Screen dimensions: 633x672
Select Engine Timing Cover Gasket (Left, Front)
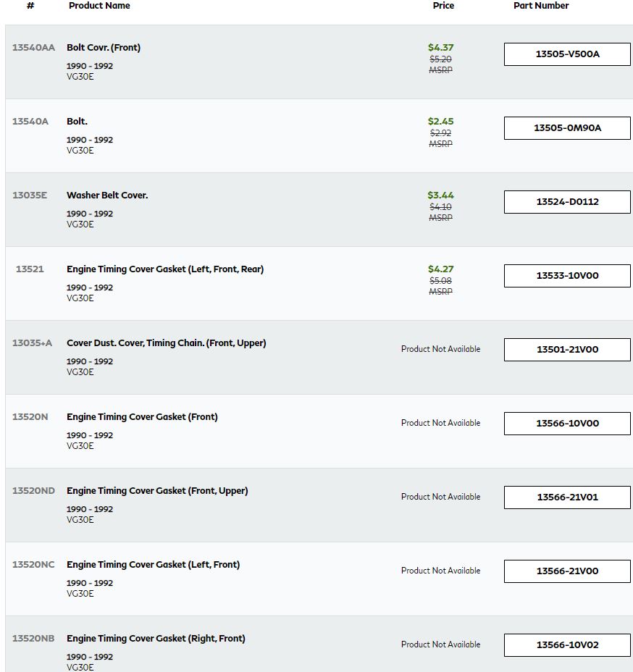pyautogui.click(x=153, y=565)
